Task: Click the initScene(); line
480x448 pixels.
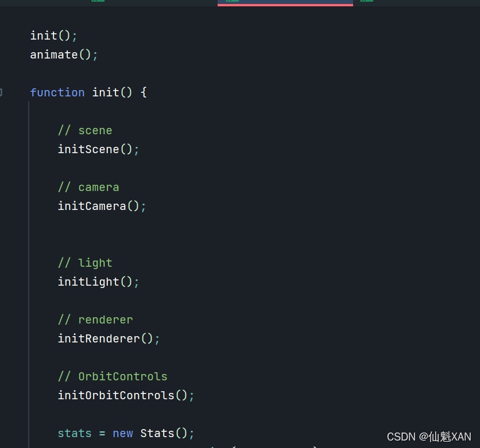Action: [98, 150]
